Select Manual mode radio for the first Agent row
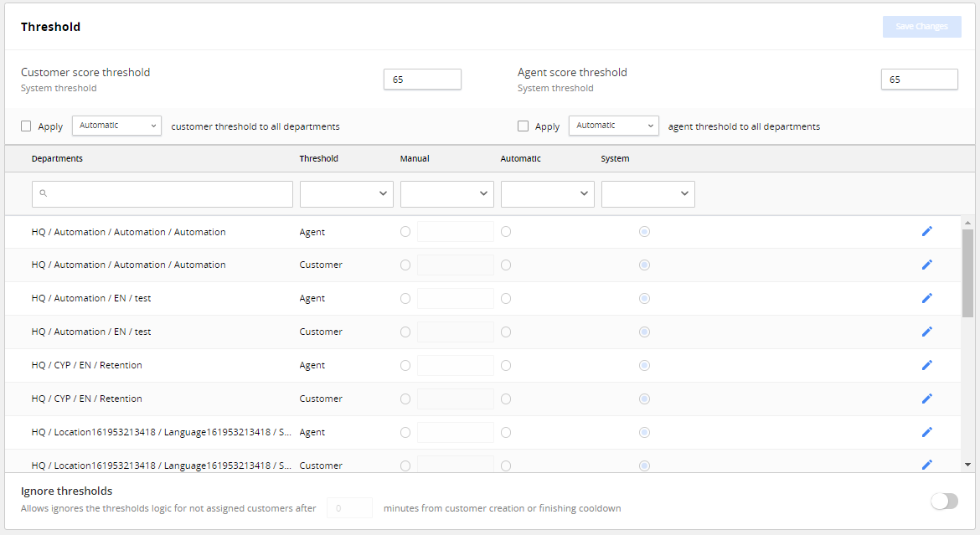This screenshot has height=535, width=980. [405, 231]
